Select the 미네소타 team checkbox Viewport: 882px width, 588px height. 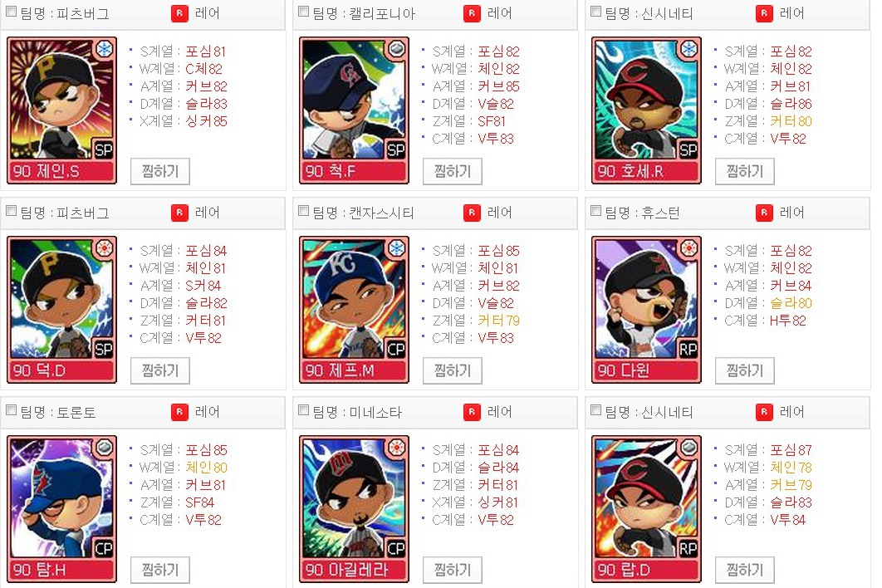pos(303,409)
